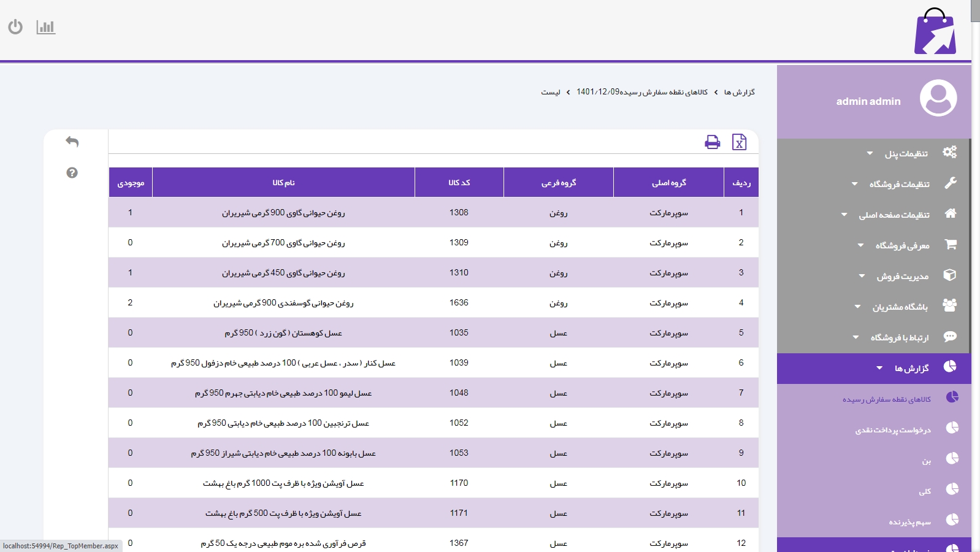Screen dimensions: 980x552
Task: Expand the تنظیمات پنل menu arrow
Action: [870, 153]
